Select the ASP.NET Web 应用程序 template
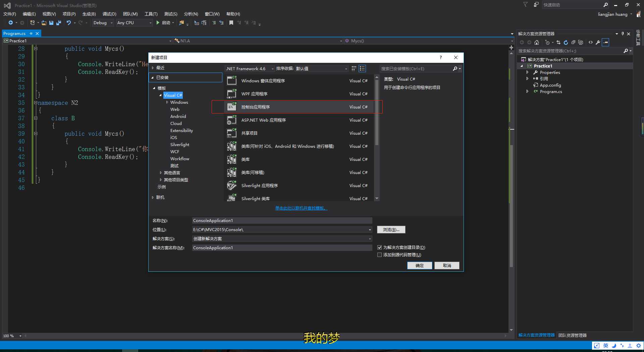 coord(299,120)
